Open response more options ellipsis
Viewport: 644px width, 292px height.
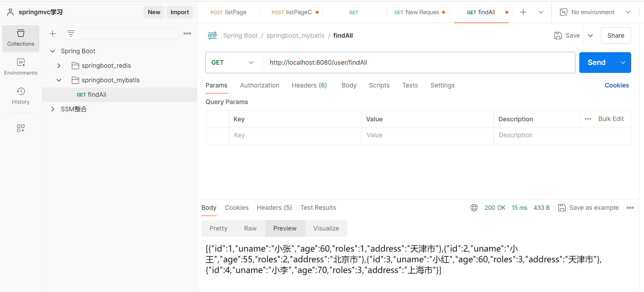pos(630,208)
